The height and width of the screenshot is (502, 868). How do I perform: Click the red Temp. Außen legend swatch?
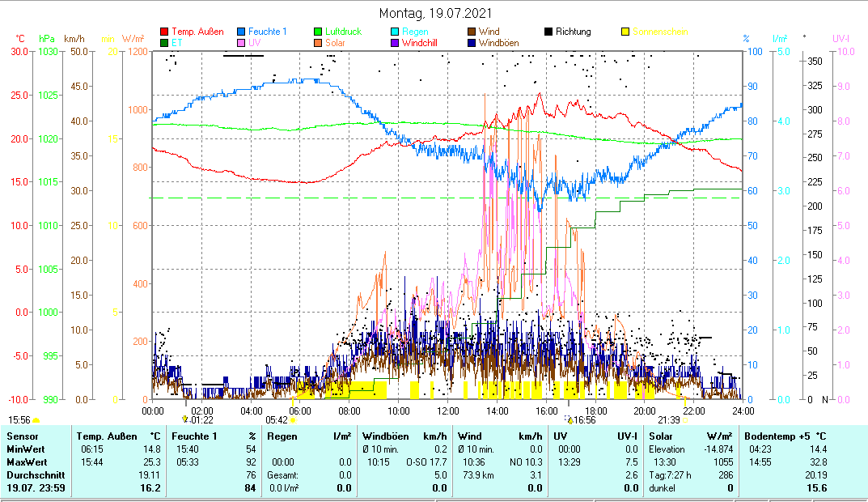165,32
